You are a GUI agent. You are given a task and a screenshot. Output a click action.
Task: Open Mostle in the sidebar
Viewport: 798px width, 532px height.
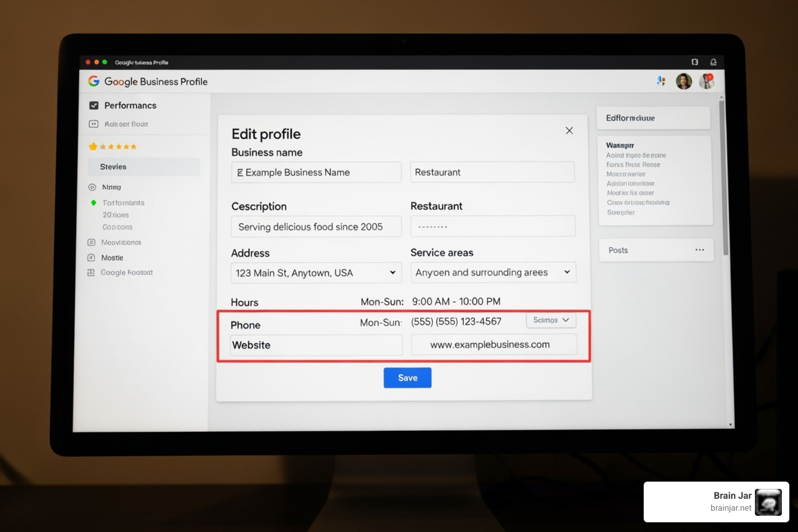click(112, 258)
